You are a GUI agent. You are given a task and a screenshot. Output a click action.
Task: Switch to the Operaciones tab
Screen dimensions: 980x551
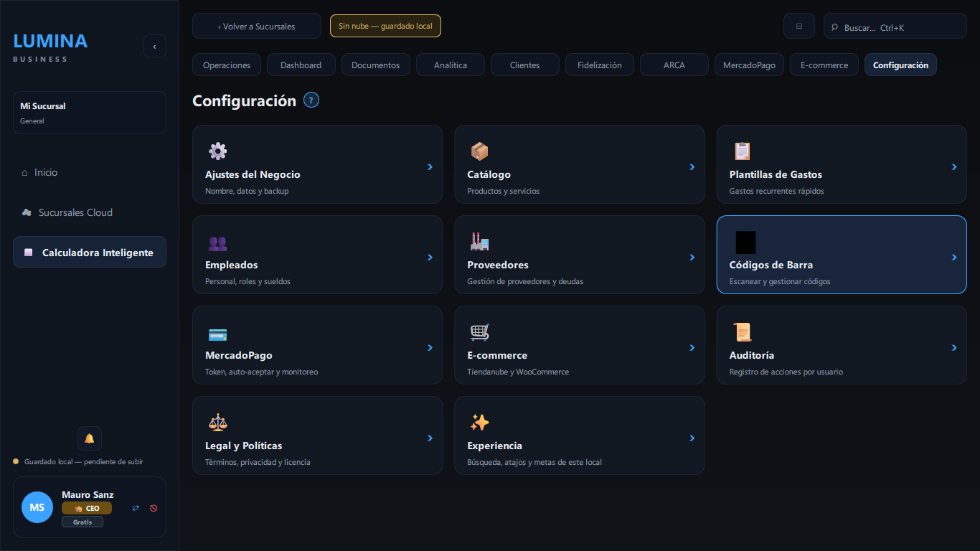tap(227, 65)
